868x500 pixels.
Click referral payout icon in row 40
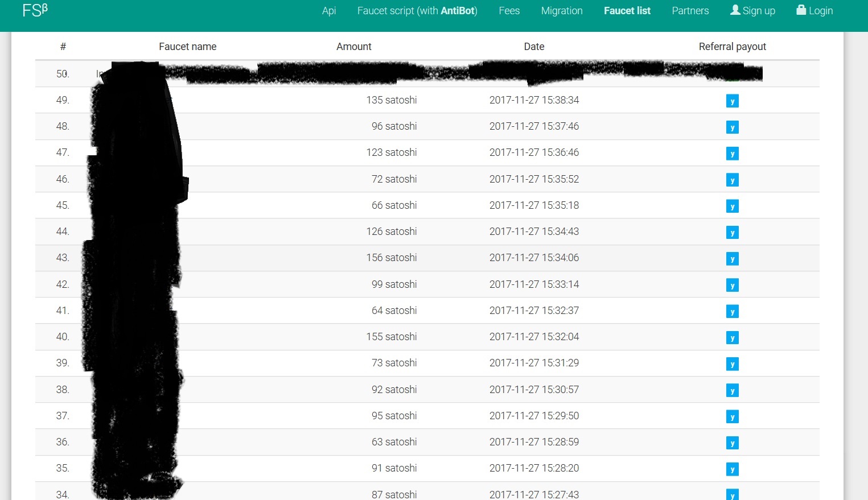[x=733, y=338]
